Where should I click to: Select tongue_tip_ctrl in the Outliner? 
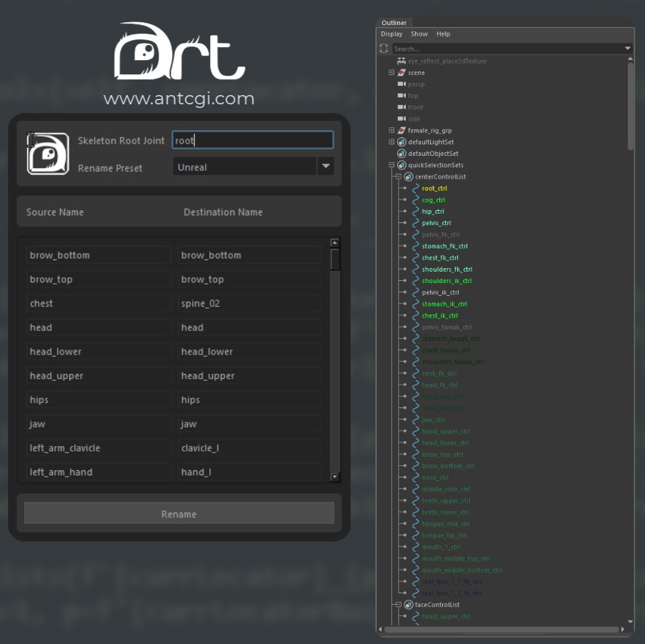click(x=444, y=535)
